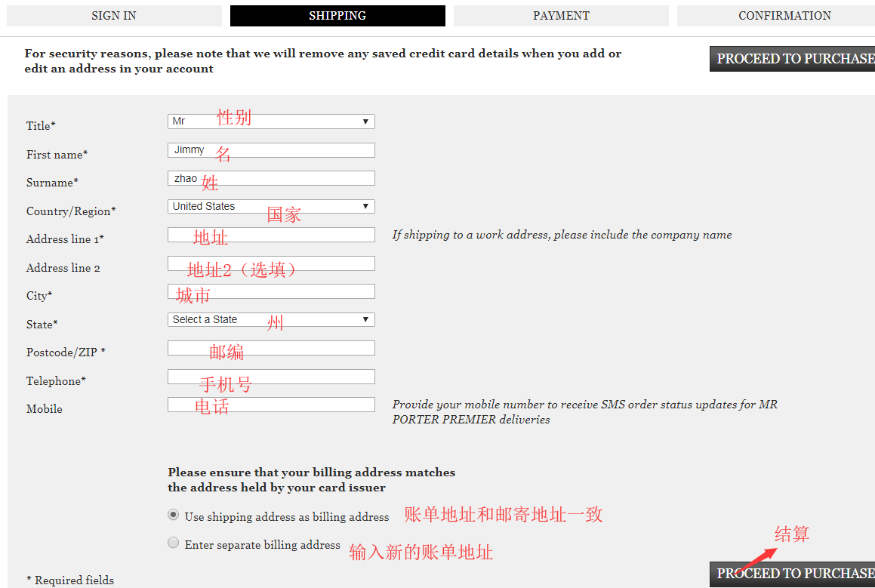Focus the Surname input containing zhao
This screenshot has height=588, width=875.
click(x=270, y=177)
